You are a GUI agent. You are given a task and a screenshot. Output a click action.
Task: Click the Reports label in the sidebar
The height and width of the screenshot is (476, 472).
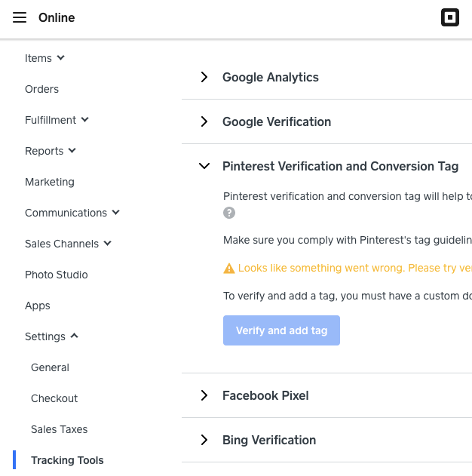click(44, 151)
